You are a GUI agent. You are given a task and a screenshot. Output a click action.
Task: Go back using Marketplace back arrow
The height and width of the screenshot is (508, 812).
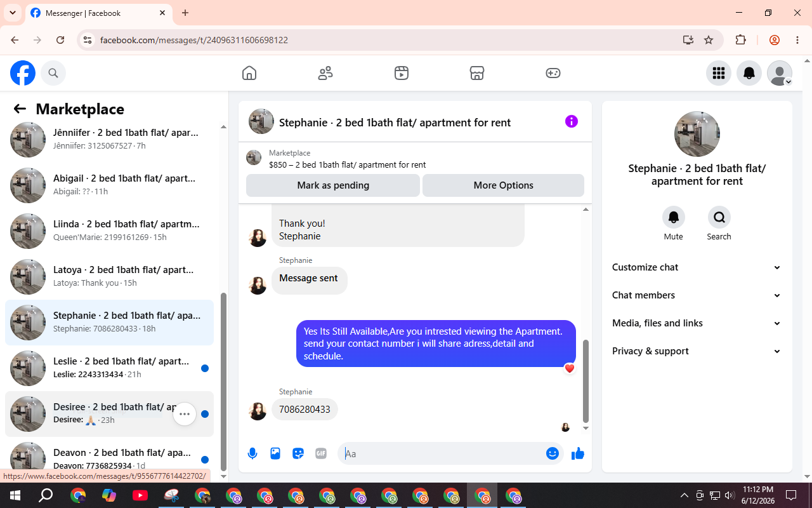20,109
